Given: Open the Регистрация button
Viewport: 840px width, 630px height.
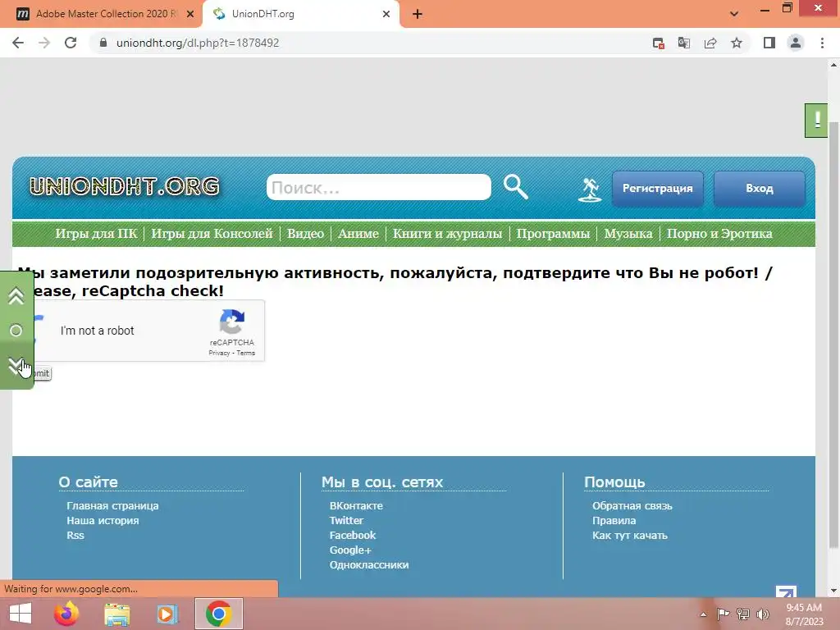Looking at the screenshot, I should [657, 189].
